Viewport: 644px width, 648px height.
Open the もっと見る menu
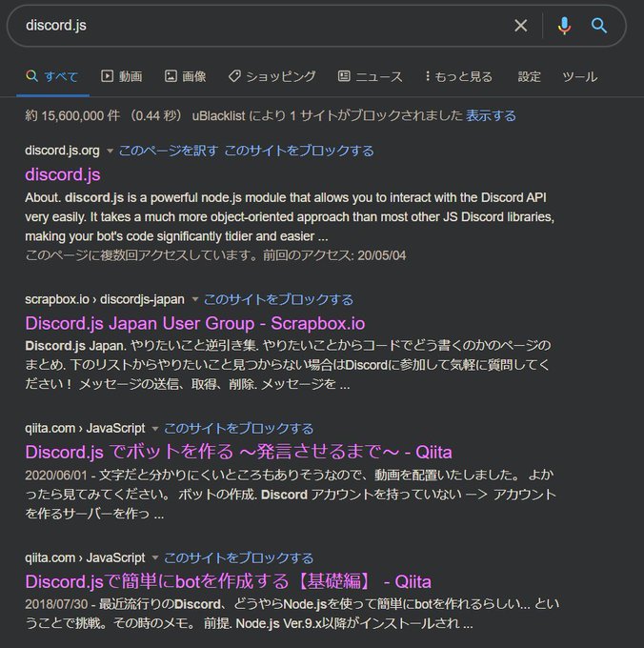pyautogui.click(x=459, y=76)
